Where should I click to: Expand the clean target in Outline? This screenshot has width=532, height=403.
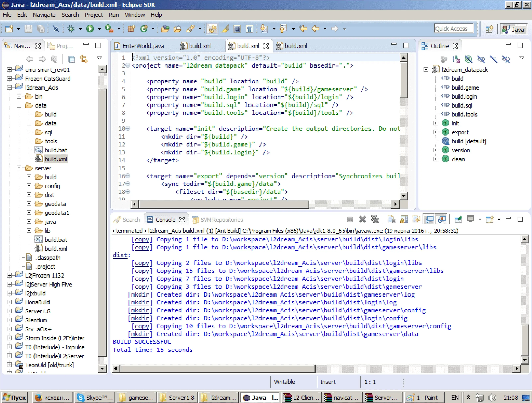pos(435,159)
